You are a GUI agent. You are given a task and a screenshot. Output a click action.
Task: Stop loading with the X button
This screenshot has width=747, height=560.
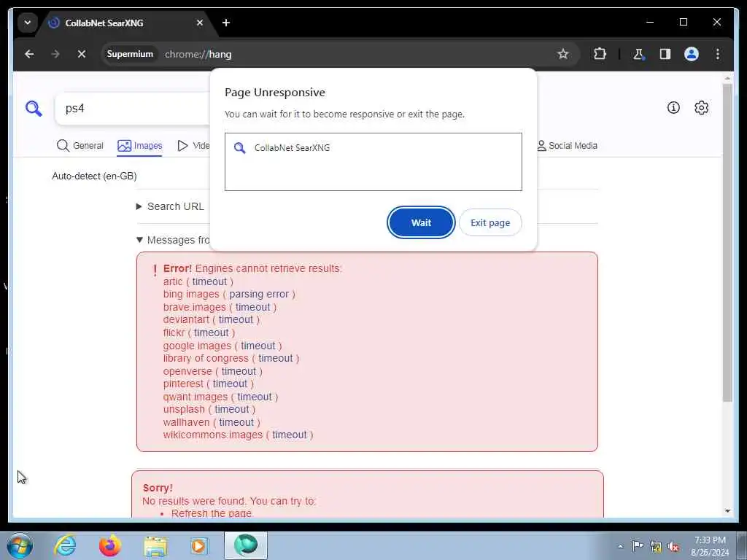click(x=82, y=54)
